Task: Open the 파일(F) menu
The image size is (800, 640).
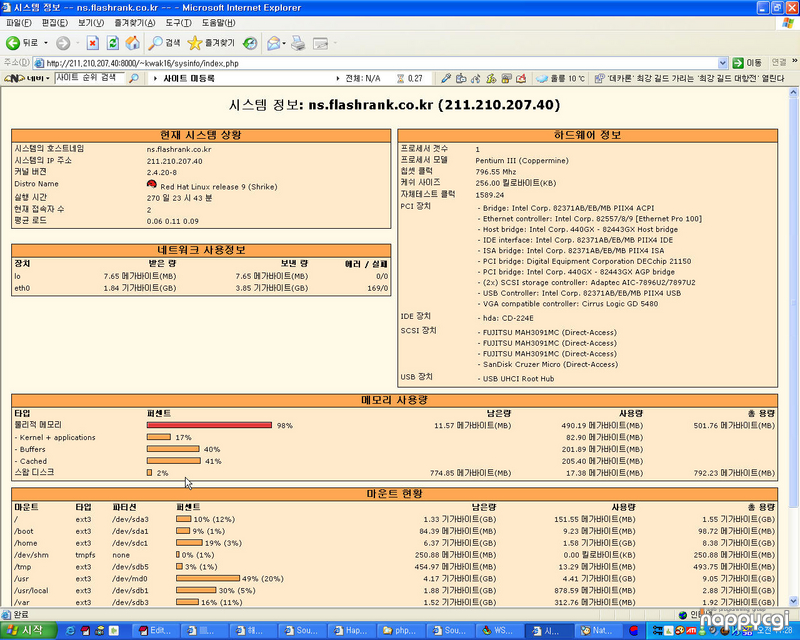Action: [19, 23]
